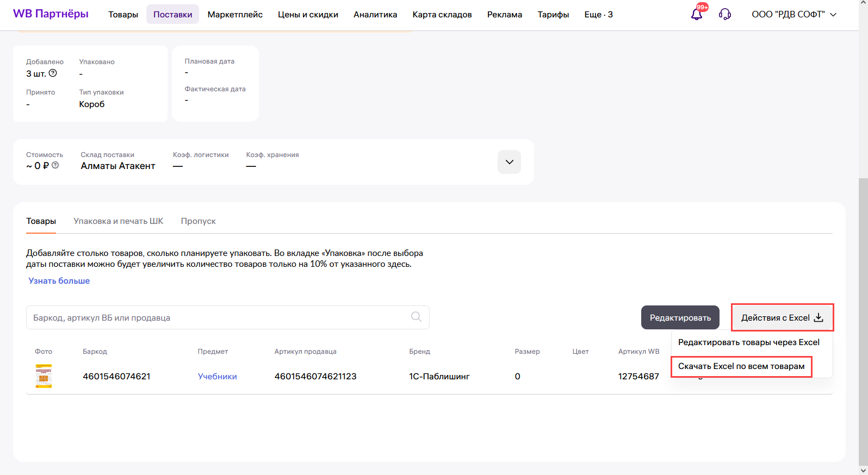Switch to Упаковка и печать ШК tab
868x475 pixels.
point(119,221)
